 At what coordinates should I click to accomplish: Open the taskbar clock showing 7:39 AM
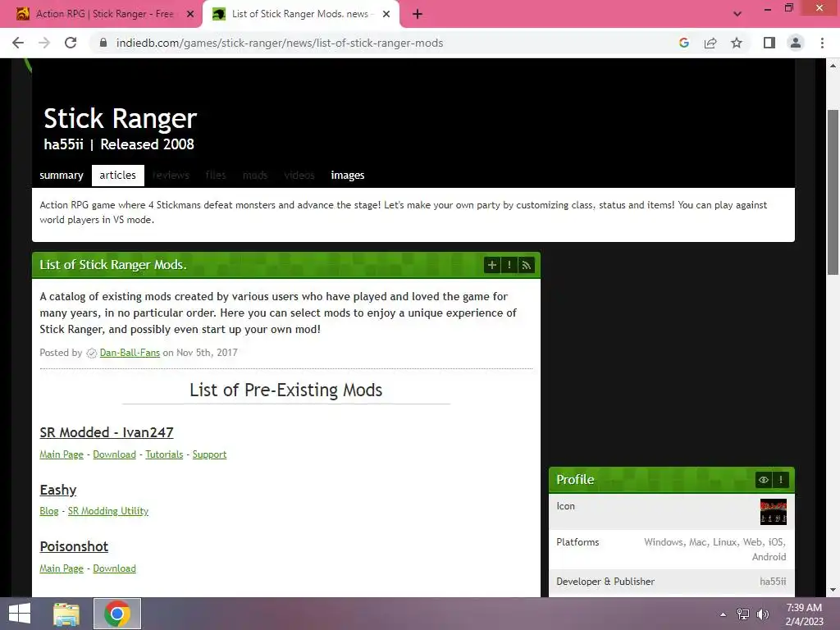coord(804,614)
